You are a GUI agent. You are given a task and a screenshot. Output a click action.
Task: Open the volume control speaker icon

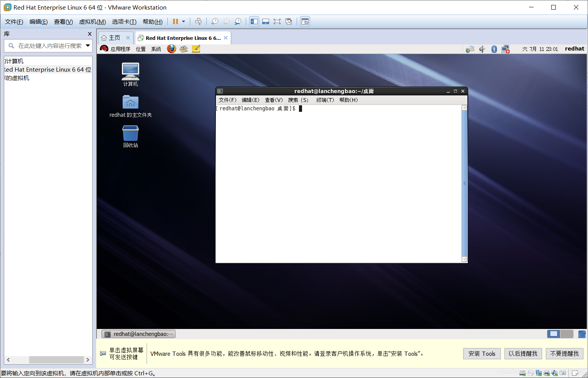click(482, 49)
